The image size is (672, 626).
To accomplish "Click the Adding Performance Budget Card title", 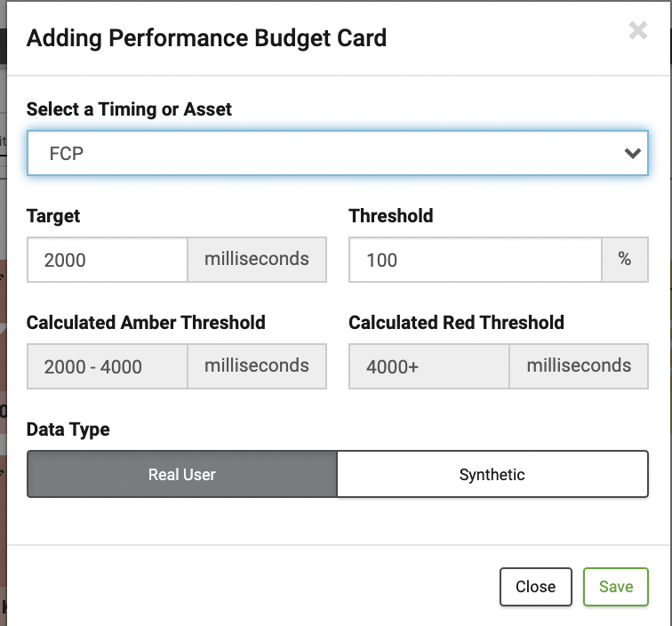I will coord(206,38).
